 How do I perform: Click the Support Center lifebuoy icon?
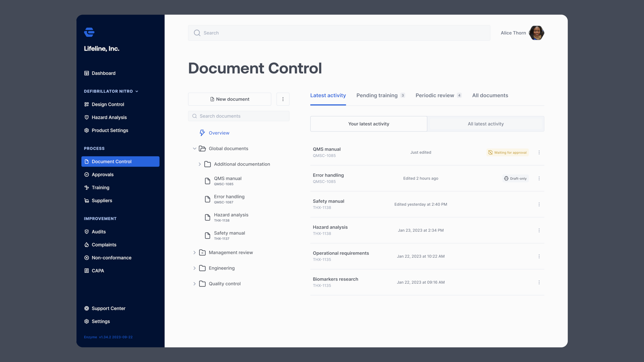point(87,309)
